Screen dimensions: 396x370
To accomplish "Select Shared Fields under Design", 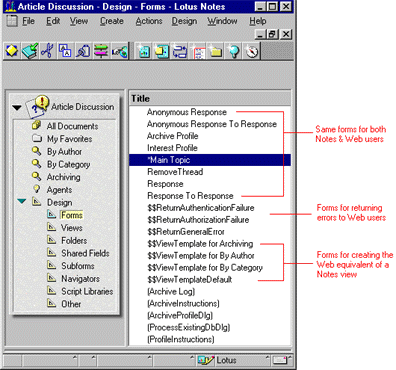I will [x=85, y=253].
